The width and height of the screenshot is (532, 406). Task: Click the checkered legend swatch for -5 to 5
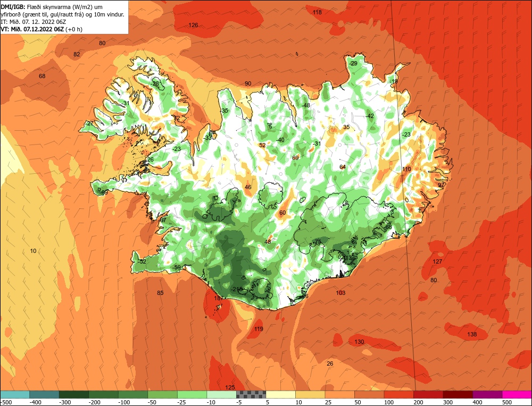click(x=251, y=394)
